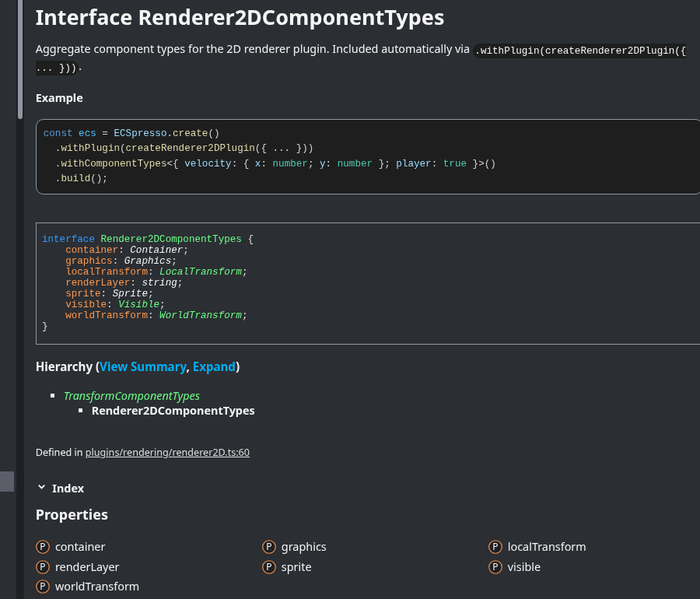Click the property icon beside localTransform
Viewport: 700px width, 599px height.
click(x=495, y=547)
